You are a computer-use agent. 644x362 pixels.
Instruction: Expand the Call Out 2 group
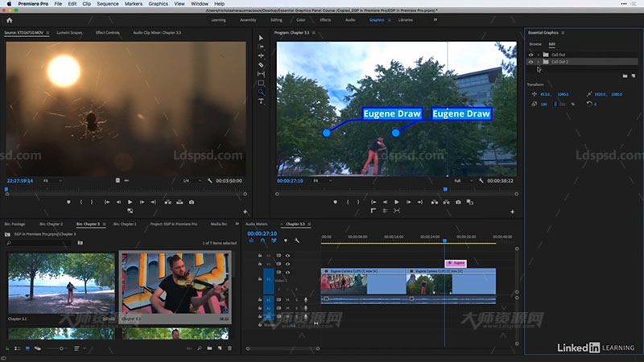(x=538, y=62)
